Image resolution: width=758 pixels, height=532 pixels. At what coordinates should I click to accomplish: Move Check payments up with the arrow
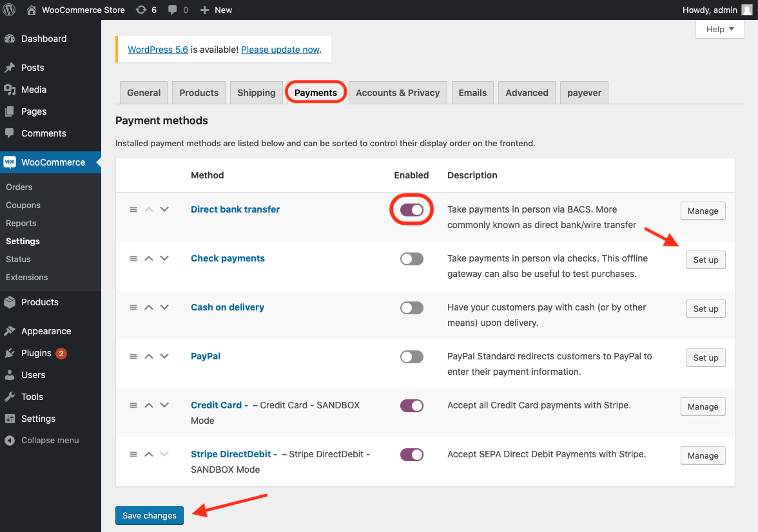coord(149,258)
